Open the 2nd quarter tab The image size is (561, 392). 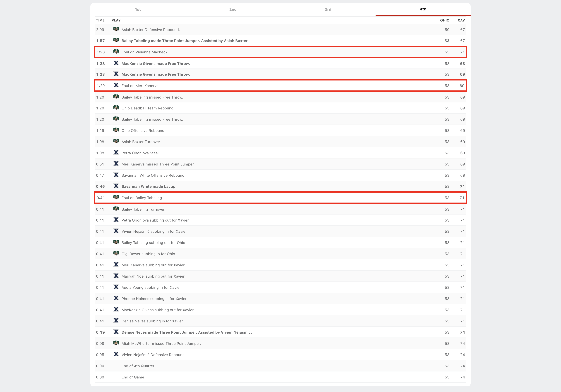pyautogui.click(x=233, y=9)
